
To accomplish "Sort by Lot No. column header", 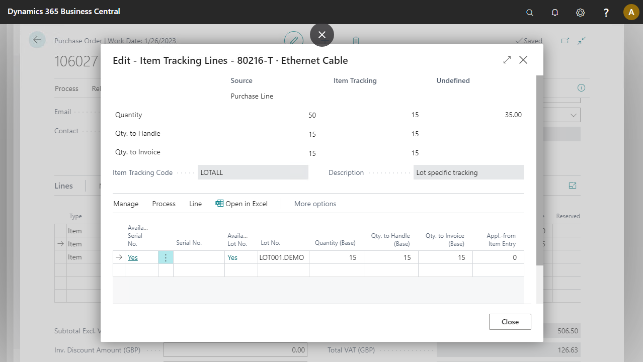I will (271, 243).
